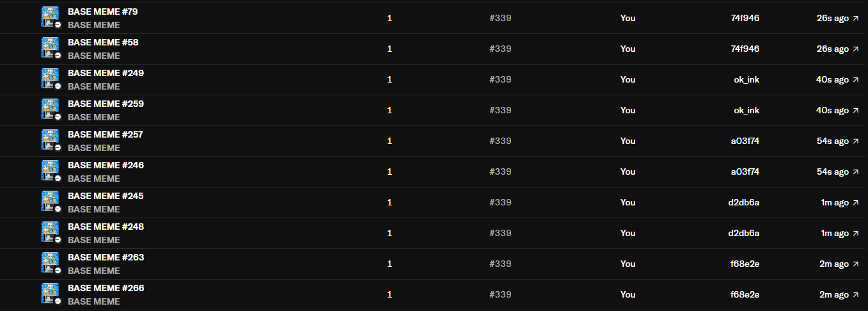
Task: Click address f68e2e on BASE MEME #263 row
Action: (x=745, y=264)
